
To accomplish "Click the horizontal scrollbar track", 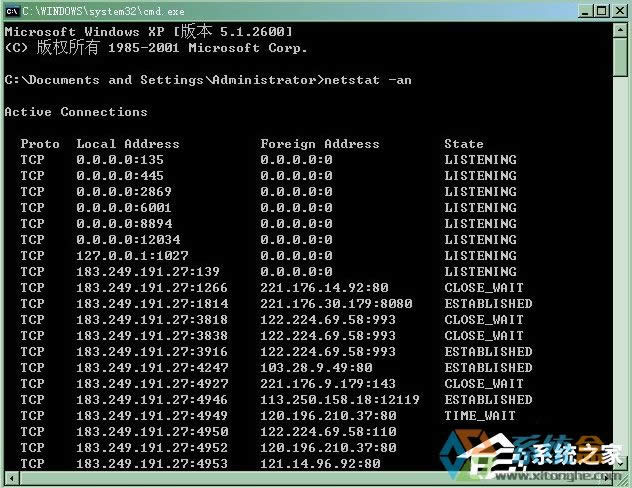I will 310,479.
